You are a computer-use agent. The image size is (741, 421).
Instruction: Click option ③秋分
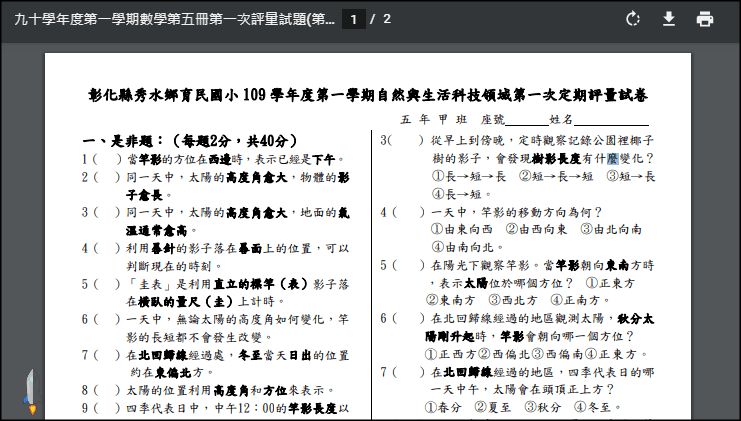click(x=543, y=407)
